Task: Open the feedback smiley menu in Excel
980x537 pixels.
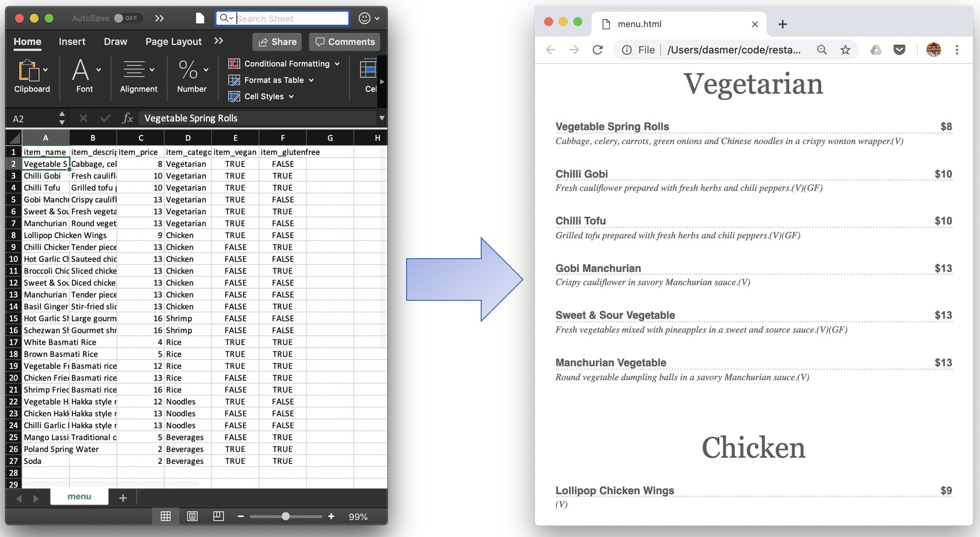Action: click(x=369, y=18)
